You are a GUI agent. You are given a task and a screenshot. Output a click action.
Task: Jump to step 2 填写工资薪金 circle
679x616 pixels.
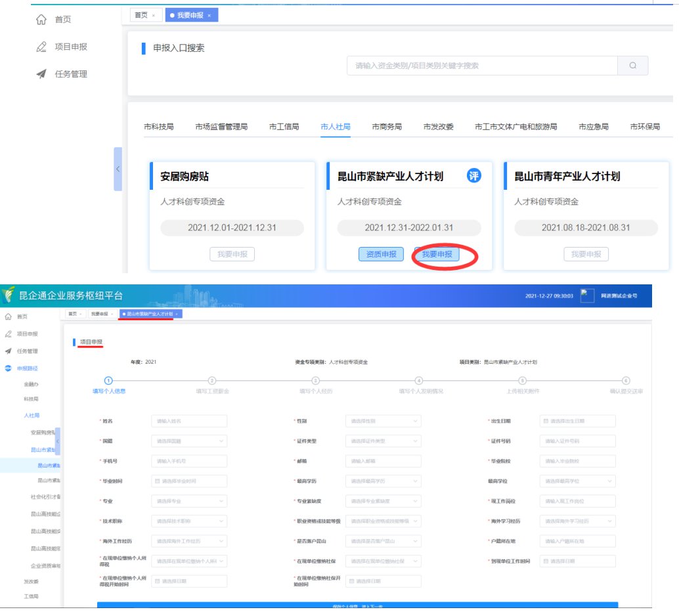(212, 380)
